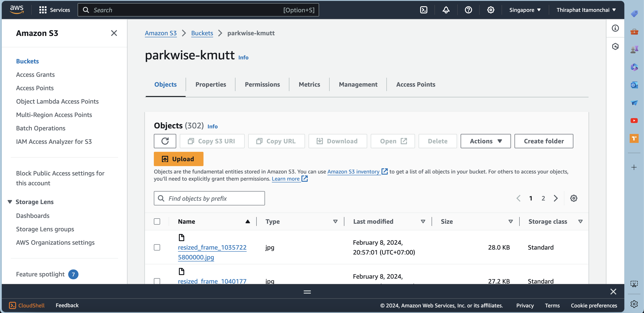Screen dimensions: 644x313
Task: Check resized_frame_1040177 object row
Action: point(157,281)
